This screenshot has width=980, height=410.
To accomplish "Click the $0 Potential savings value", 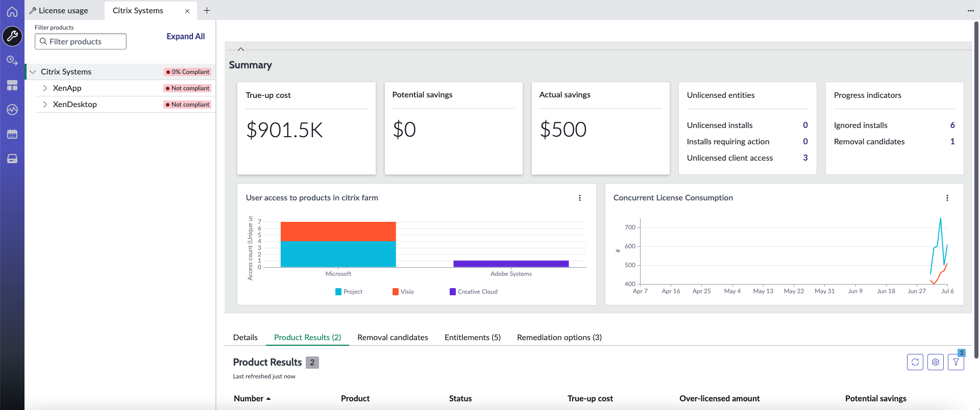I will click(404, 130).
